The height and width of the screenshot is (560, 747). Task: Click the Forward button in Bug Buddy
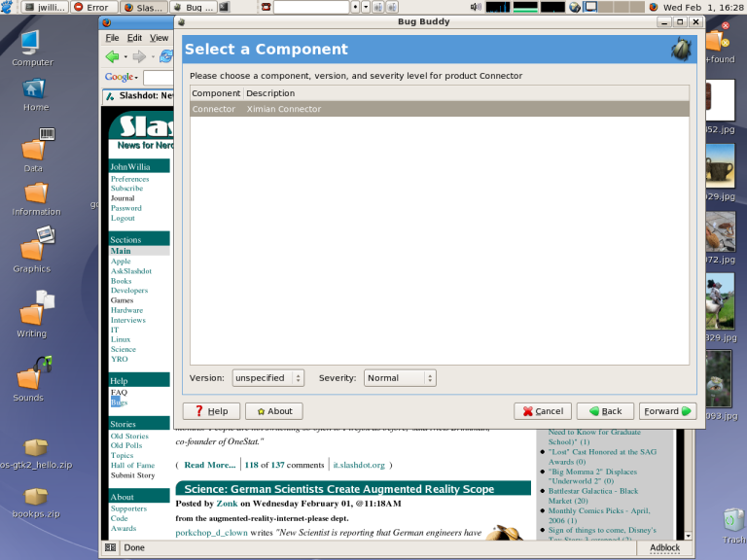(x=668, y=411)
